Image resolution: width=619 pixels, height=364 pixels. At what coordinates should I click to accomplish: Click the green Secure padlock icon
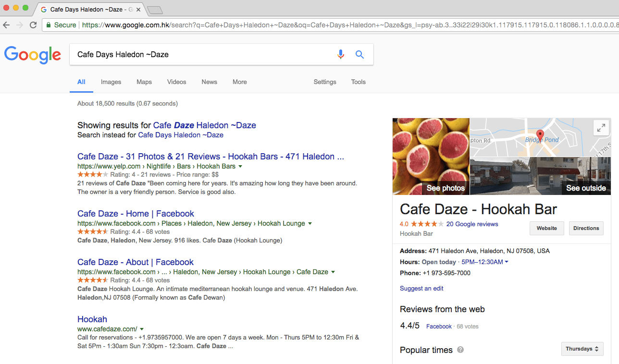48,25
